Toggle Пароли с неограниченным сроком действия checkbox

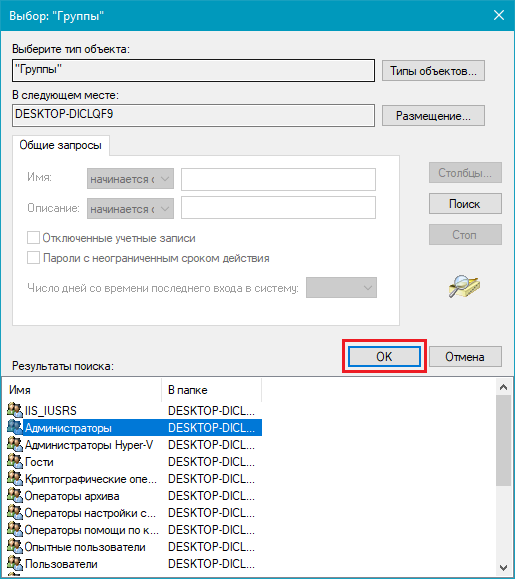point(33,257)
